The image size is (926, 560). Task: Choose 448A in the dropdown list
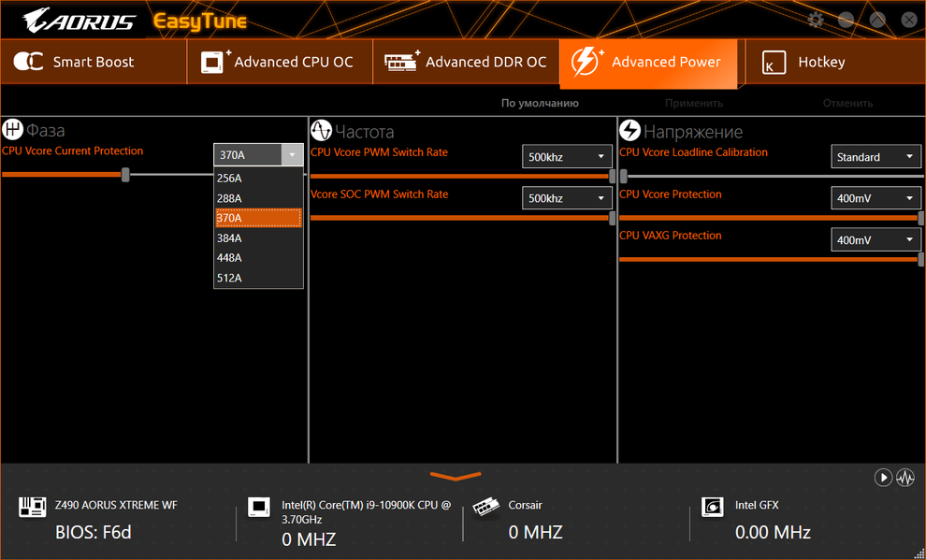click(x=259, y=258)
